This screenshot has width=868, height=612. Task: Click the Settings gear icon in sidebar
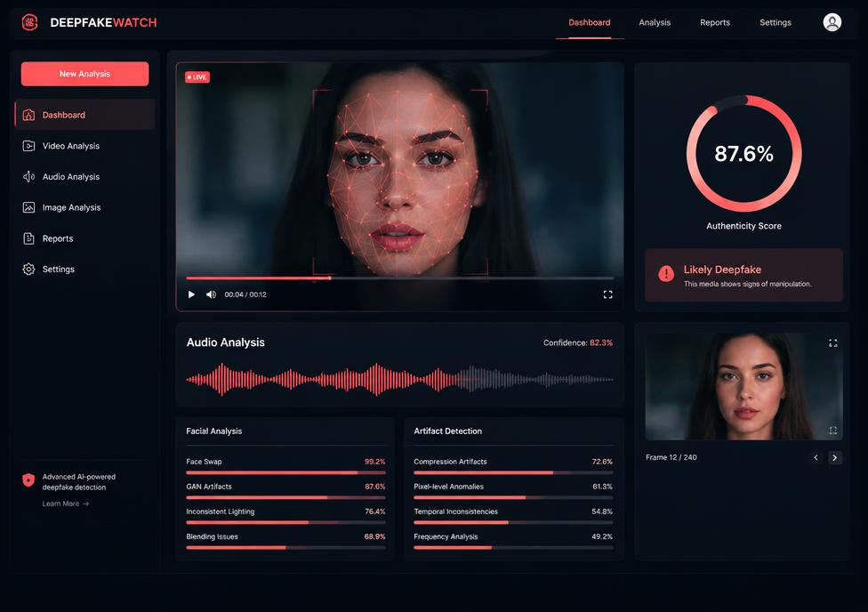(28, 270)
